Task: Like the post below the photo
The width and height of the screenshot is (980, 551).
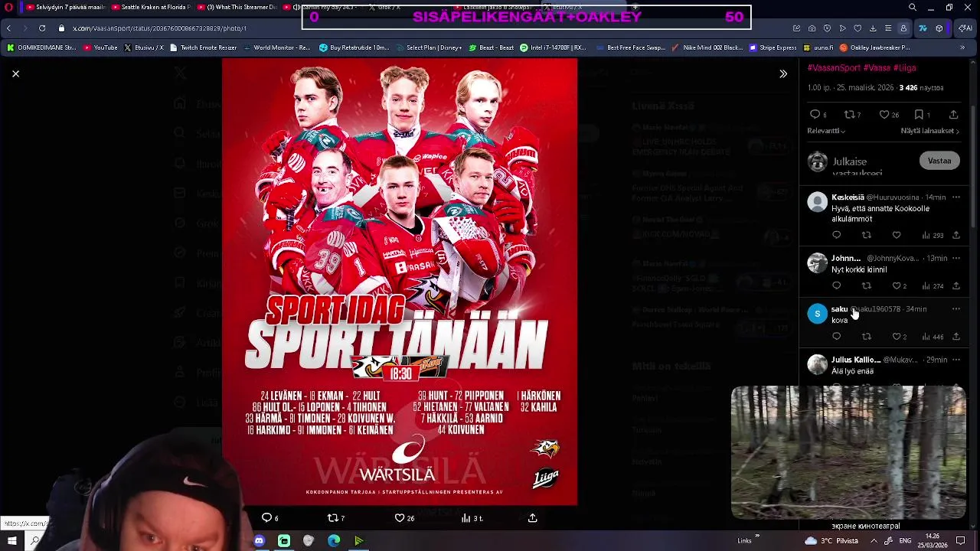Action: (403, 518)
